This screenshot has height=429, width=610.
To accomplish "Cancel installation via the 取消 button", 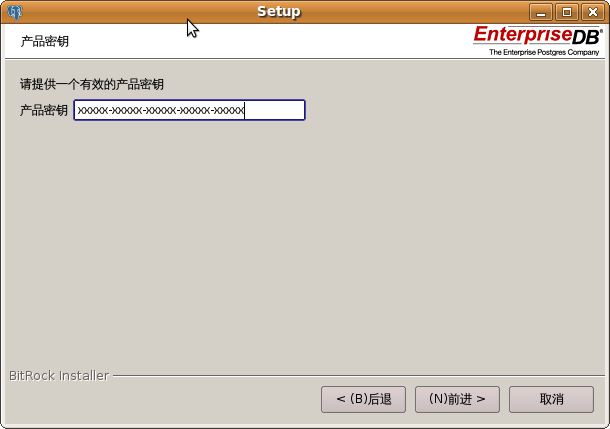I will point(551,399).
